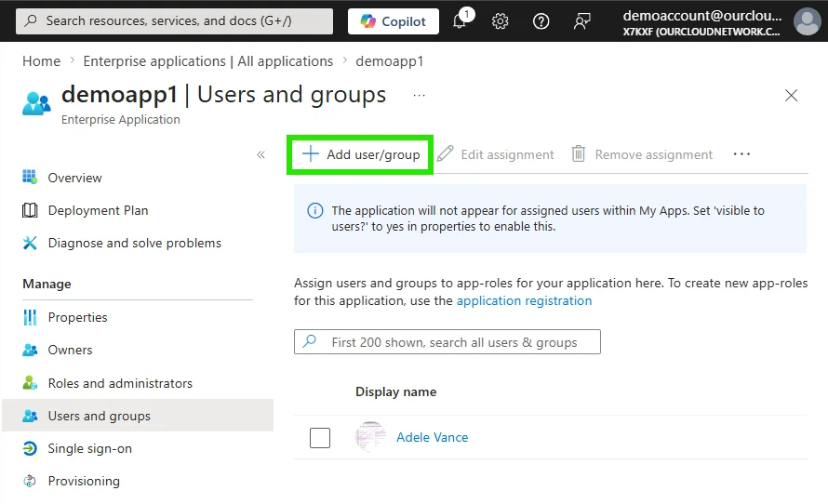Open the feedback person icon
The image size is (828, 504).
[x=581, y=21]
